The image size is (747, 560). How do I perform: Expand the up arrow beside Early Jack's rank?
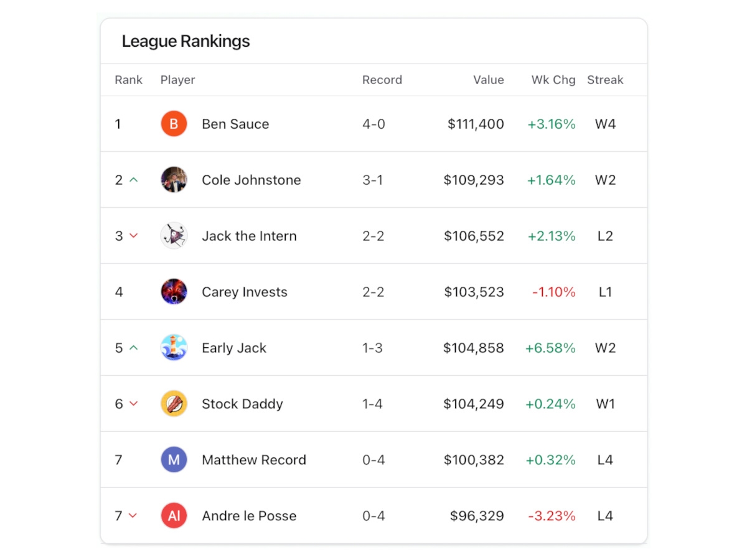(133, 347)
